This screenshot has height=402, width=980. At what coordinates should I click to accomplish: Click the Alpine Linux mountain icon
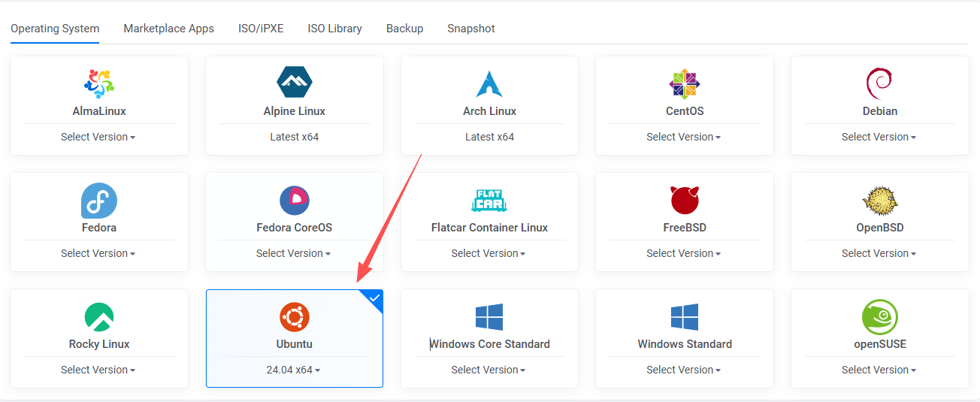pyautogui.click(x=294, y=83)
